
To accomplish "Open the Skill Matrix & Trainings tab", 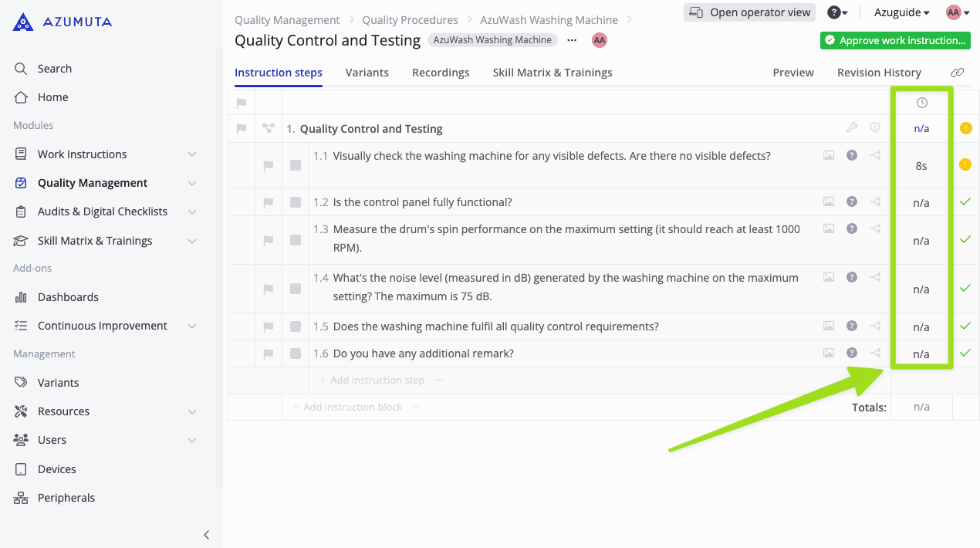I will tap(552, 73).
